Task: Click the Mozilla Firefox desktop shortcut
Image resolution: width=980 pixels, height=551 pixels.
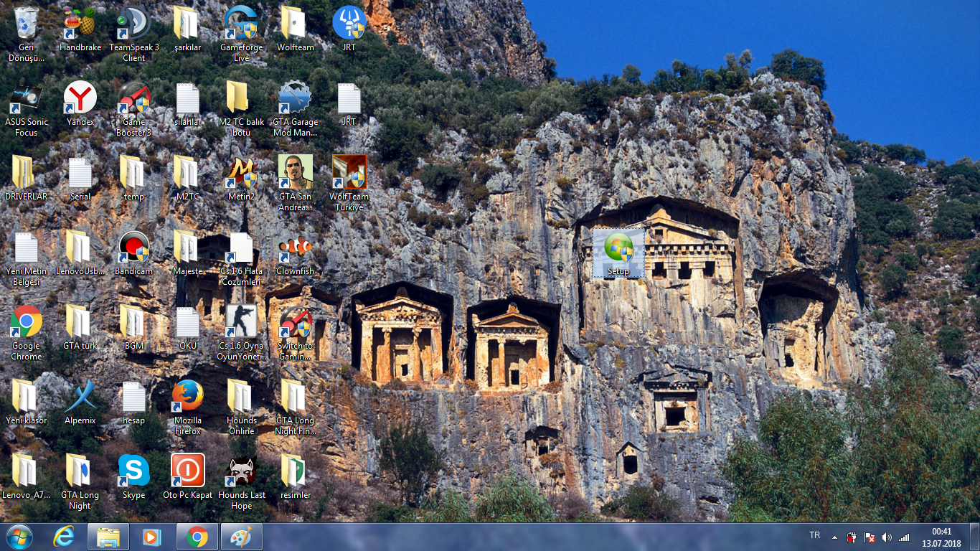Action: [x=187, y=408]
